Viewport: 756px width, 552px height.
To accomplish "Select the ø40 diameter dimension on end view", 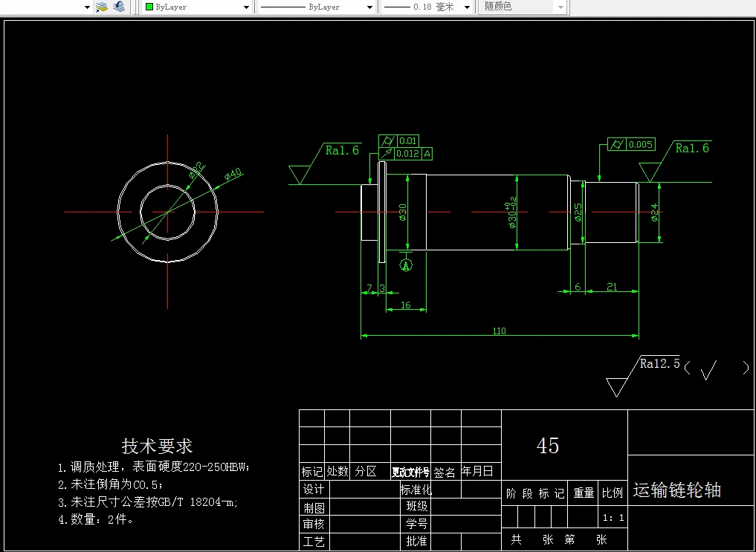I will coord(233,174).
